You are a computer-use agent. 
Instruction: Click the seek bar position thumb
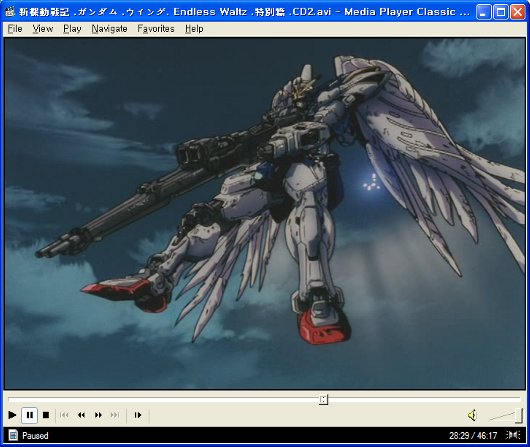pyautogui.click(x=323, y=400)
